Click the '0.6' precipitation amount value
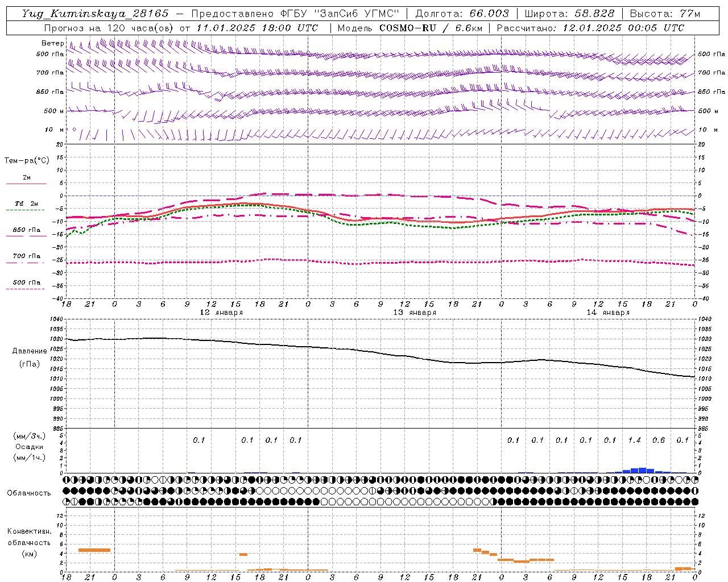The image size is (728, 582). click(x=659, y=440)
